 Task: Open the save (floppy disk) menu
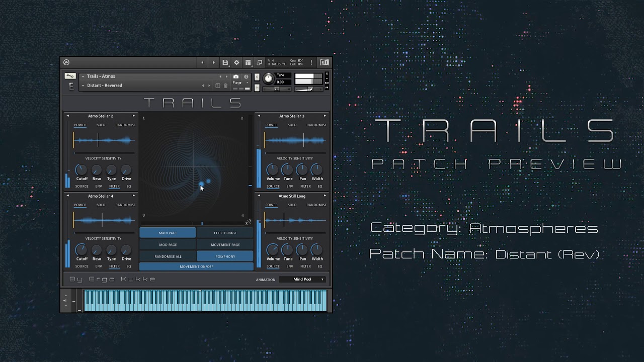pyautogui.click(x=225, y=62)
